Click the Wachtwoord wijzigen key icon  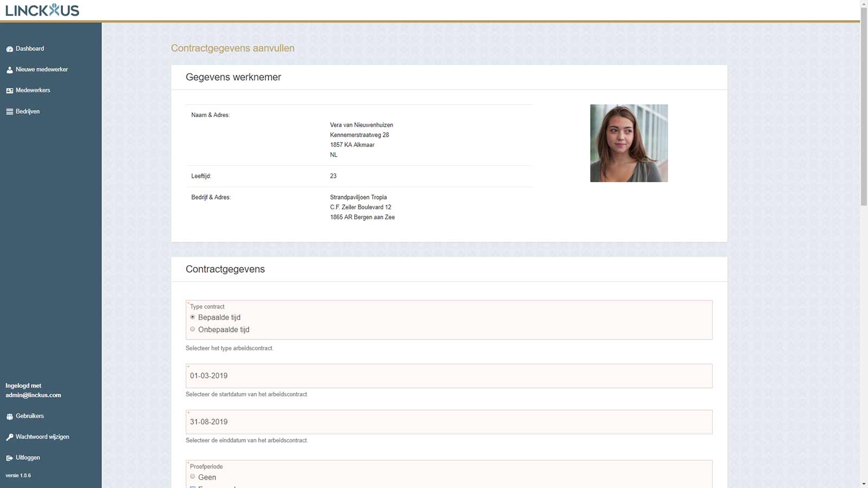[9, 437]
